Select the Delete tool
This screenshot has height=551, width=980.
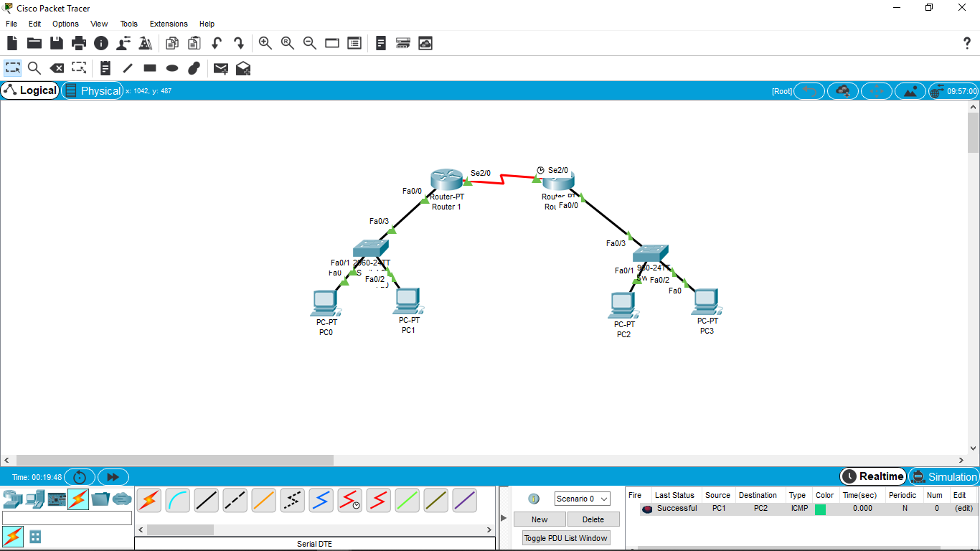[57, 68]
